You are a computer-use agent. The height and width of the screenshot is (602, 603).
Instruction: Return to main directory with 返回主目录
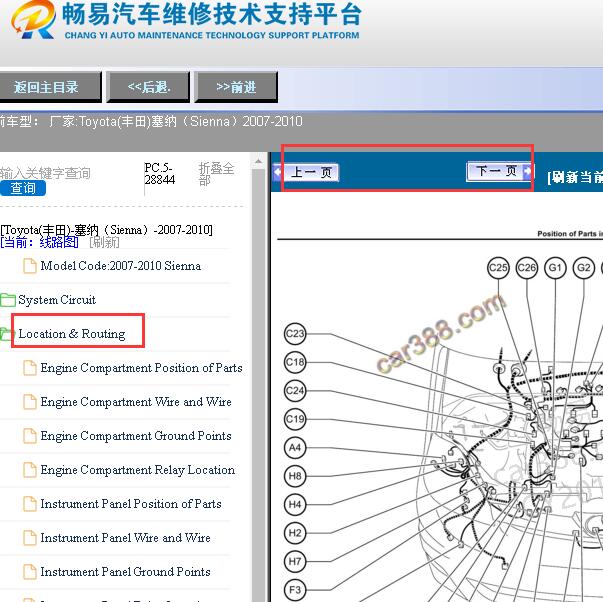click(x=50, y=87)
